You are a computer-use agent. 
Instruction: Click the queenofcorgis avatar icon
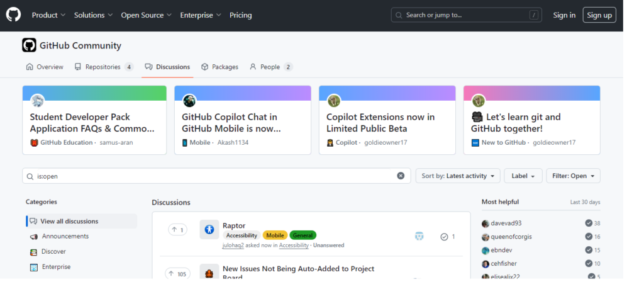click(486, 237)
